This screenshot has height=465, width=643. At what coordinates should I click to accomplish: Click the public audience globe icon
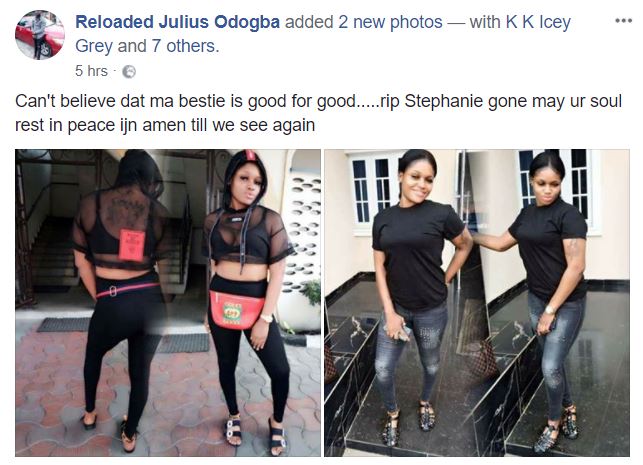click(x=129, y=72)
